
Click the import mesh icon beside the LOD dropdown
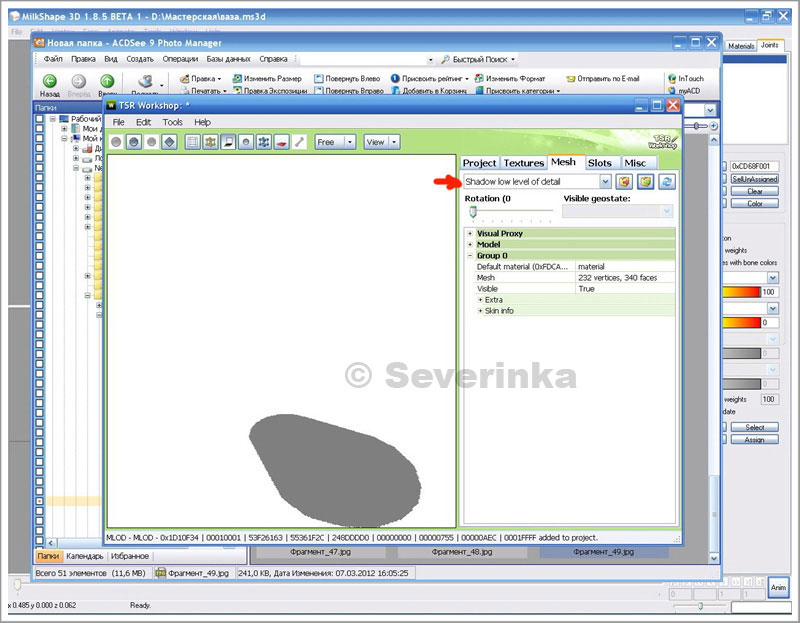[x=623, y=182]
